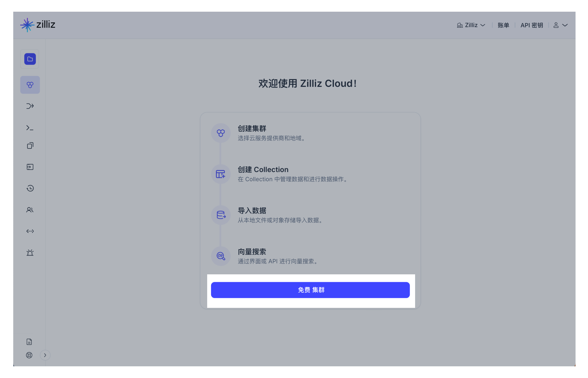Open the users/members sidebar icon

[30, 210]
